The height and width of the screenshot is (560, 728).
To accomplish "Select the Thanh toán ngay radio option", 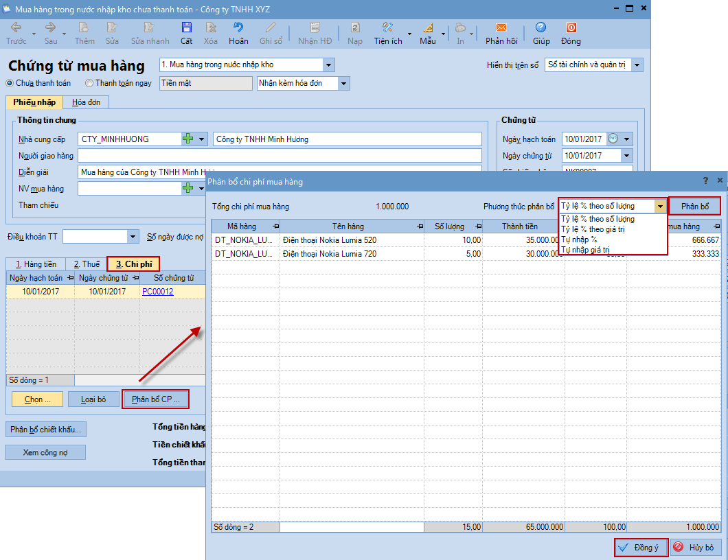I will (x=89, y=84).
